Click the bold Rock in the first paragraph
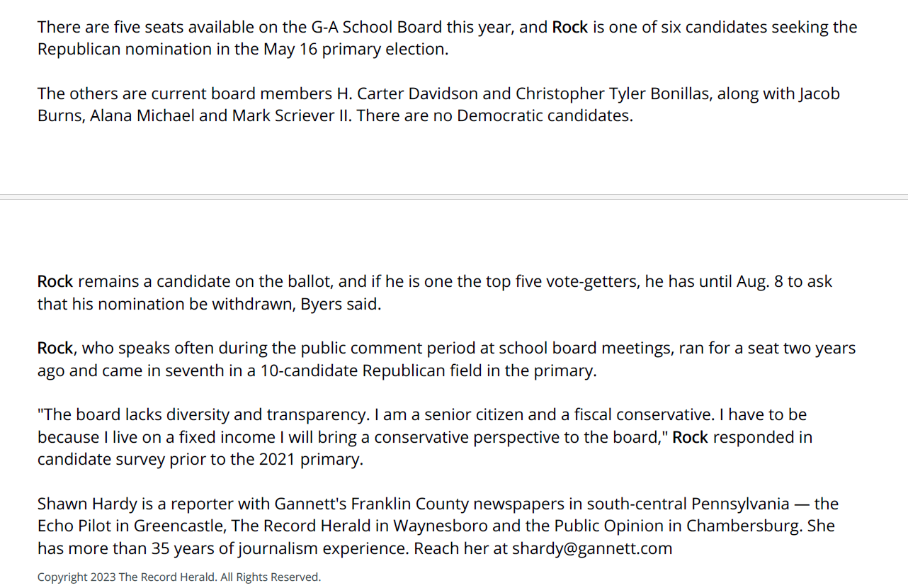The width and height of the screenshot is (908, 588). click(570, 27)
